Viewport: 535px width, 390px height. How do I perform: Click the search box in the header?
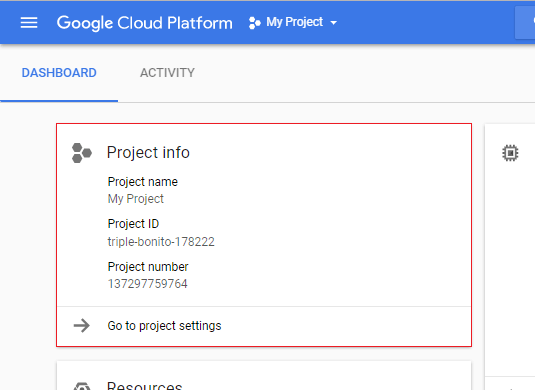click(x=525, y=23)
